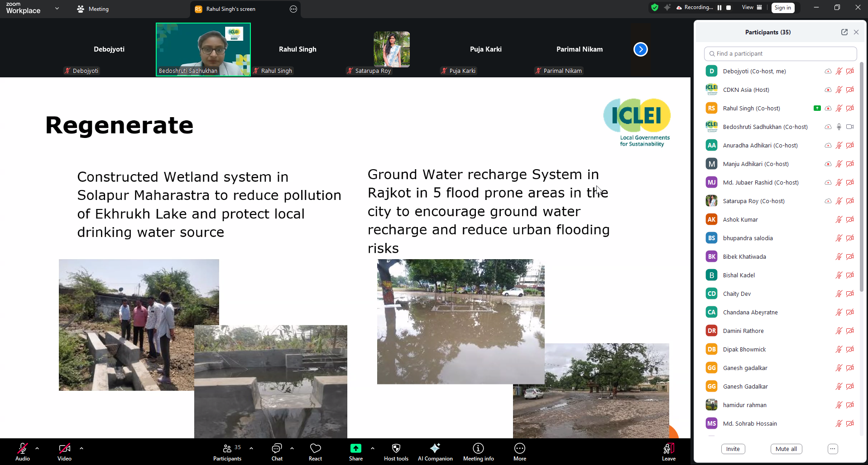Click the Mute all button
This screenshot has height=465, width=868.
(x=786, y=449)
